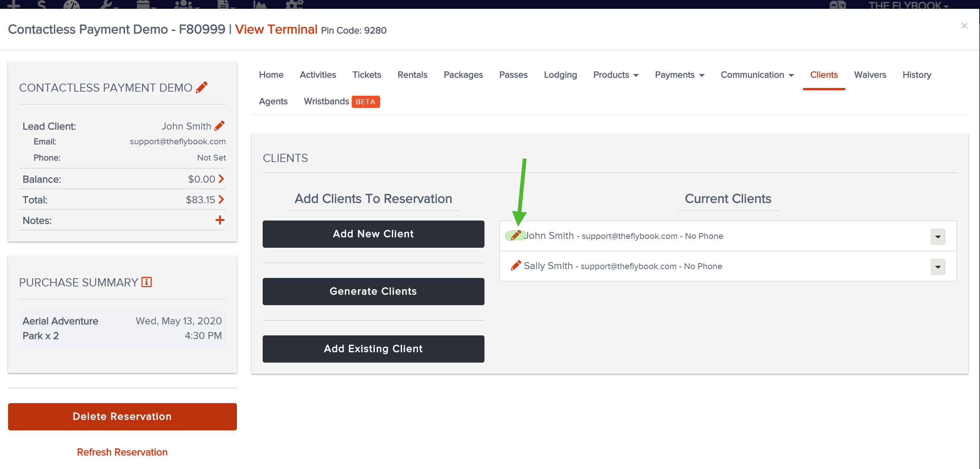Open the Wristbands beta tab
The width and height of the screenshot is (980, 469).
point(341,101)
